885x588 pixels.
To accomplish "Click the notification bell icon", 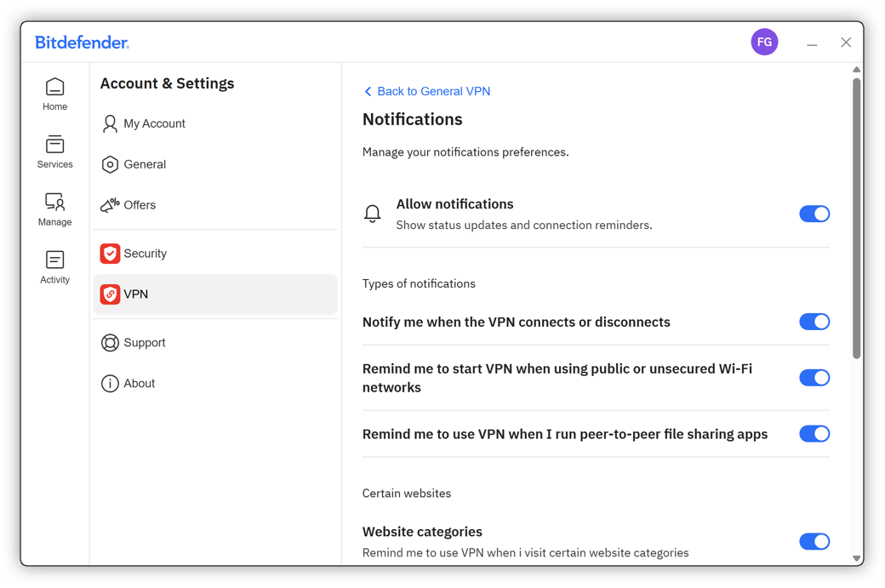I will coord(373,214).
